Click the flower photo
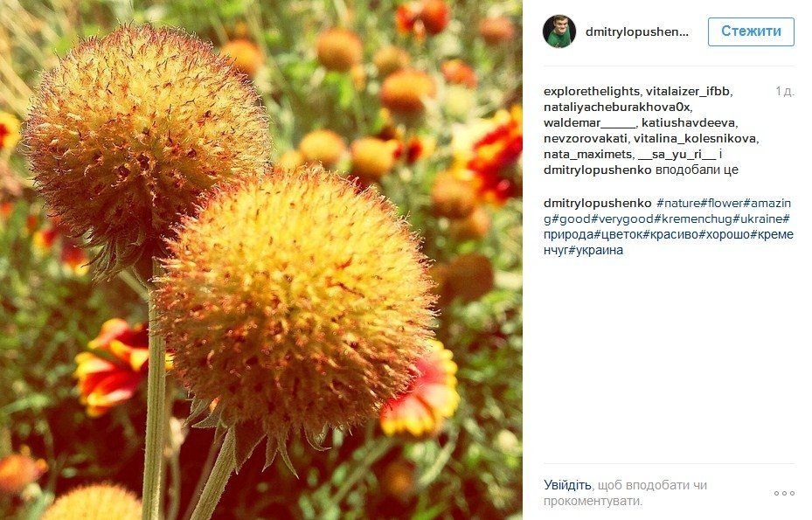This screenshot has height=520, width=812. click(x=261, y=260)
